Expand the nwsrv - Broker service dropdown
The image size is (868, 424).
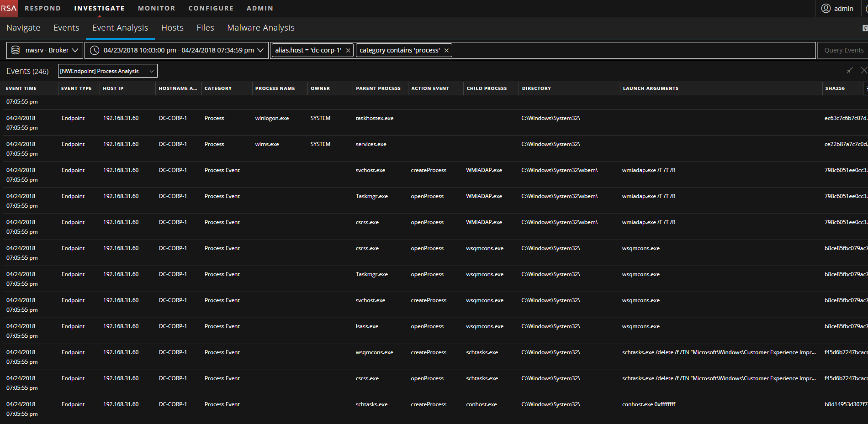75,50
